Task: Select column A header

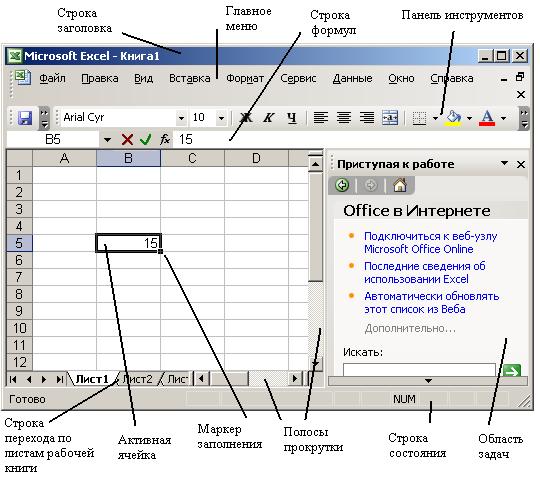Action: tap(64, 159)
